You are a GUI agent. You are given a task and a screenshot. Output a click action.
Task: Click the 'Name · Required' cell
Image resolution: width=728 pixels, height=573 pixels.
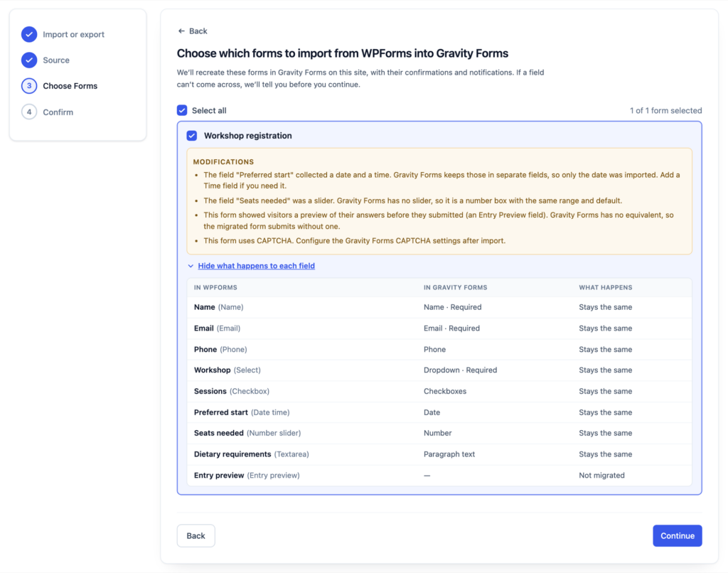click(x=452, y=307)
